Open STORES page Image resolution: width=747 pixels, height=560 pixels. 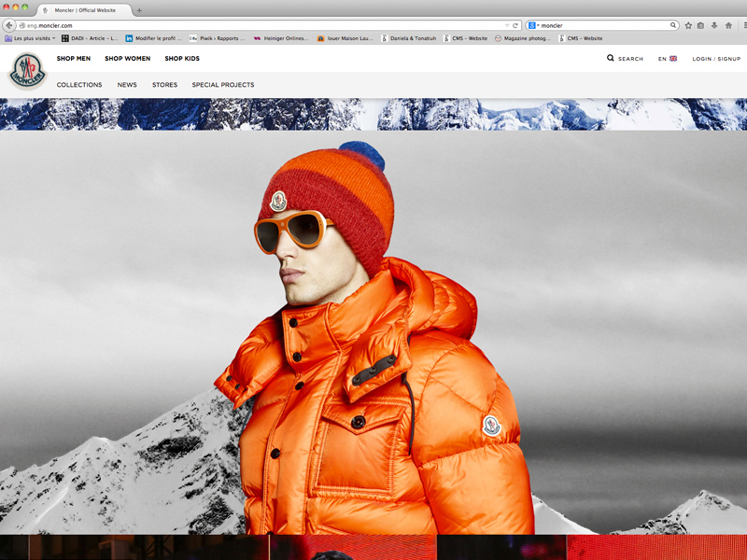point(165,85)
